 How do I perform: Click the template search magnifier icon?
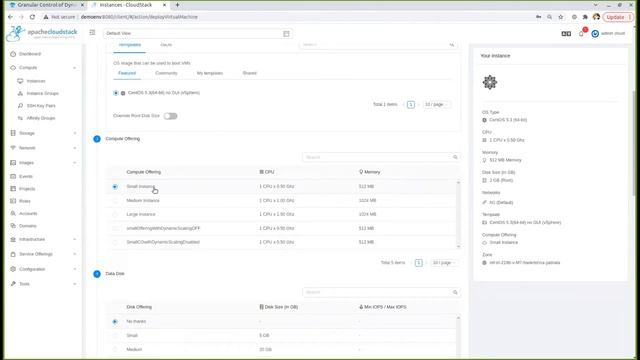coord(452,45)
